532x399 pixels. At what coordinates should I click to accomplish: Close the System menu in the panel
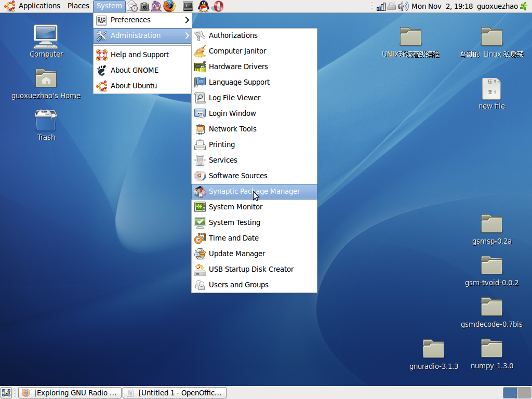[x=109, y=6]
